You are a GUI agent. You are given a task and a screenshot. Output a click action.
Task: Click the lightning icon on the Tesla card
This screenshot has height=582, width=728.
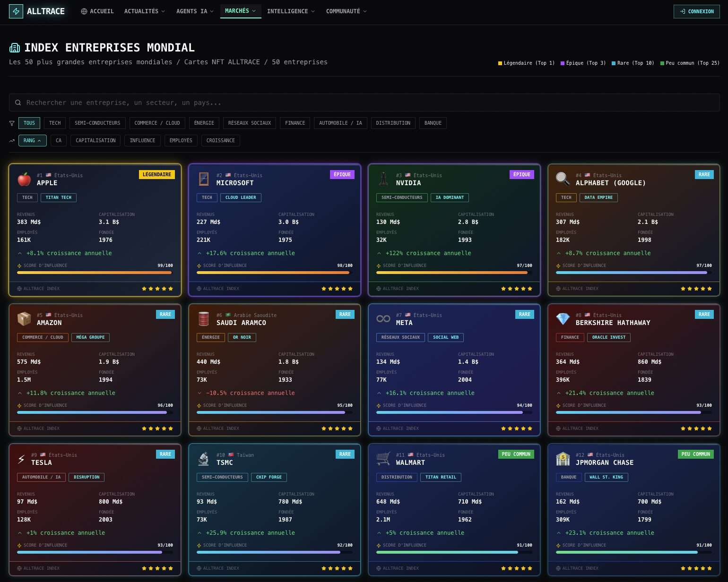[21, 459]
